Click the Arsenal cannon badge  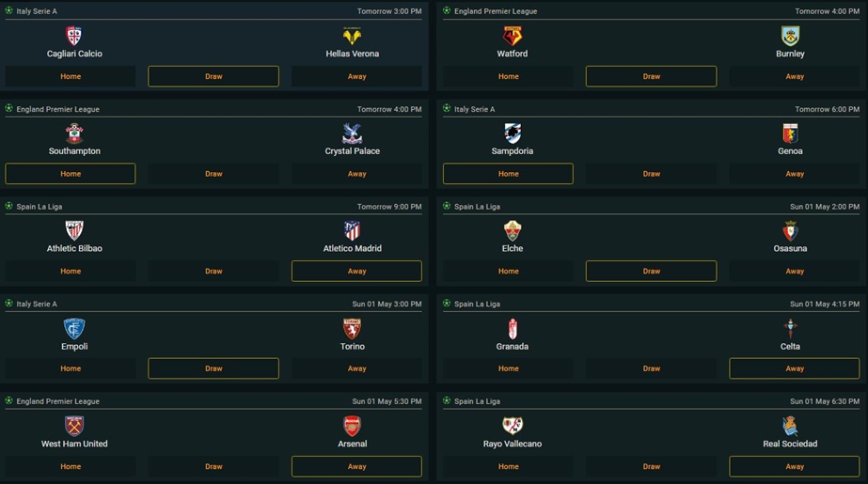(352, 426)
